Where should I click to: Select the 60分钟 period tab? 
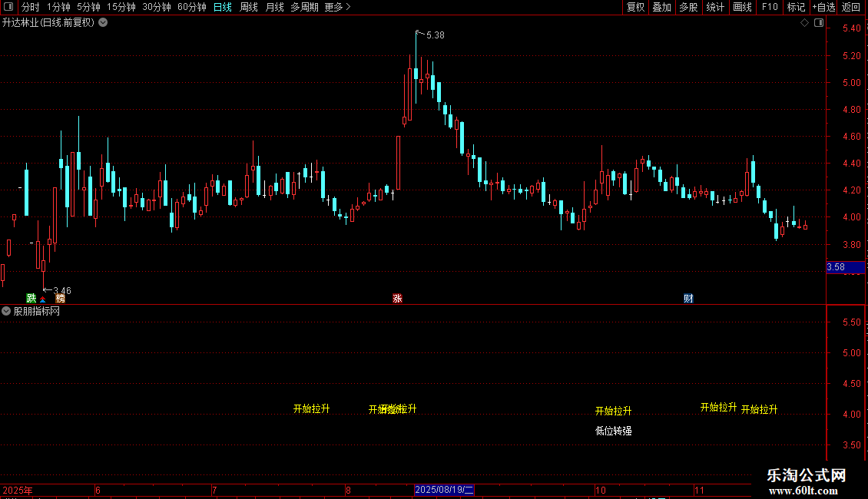coord(191,7)
